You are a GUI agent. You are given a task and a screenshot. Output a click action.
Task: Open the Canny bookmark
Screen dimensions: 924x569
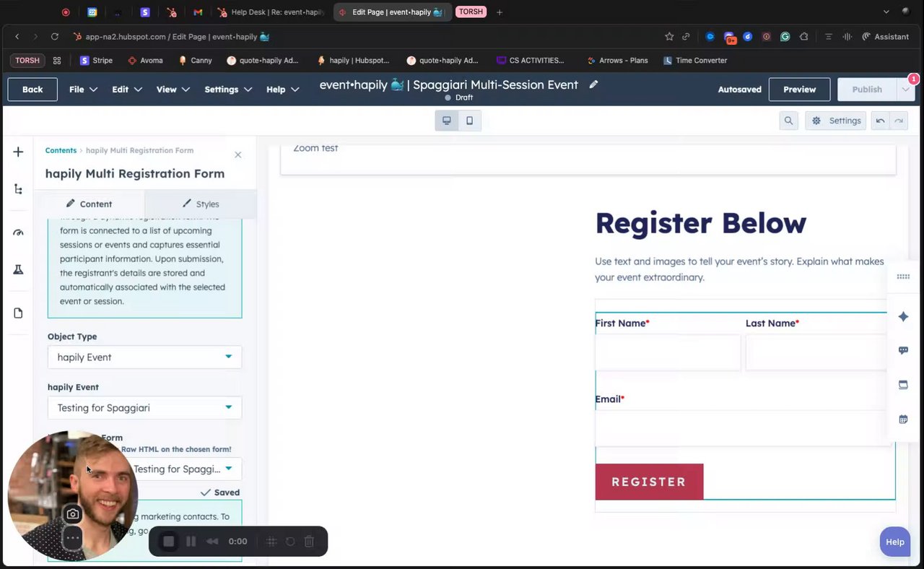[x=195, y=61]
